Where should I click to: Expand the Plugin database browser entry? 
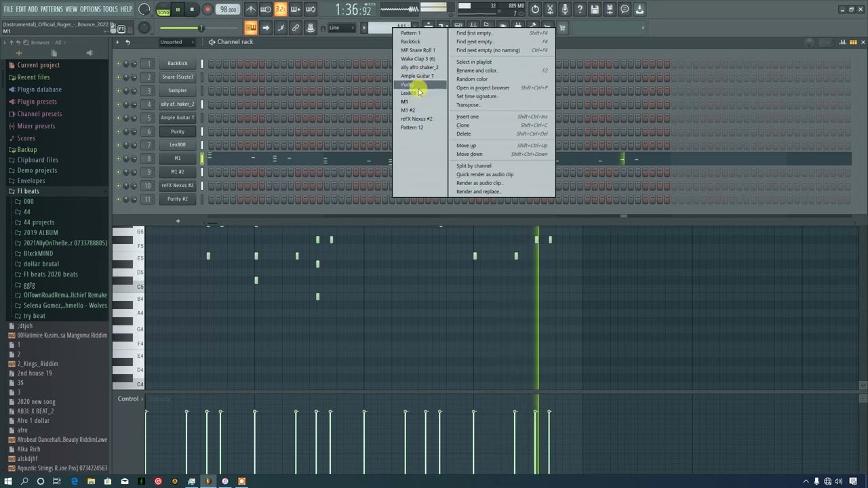click(x=39, y=89)
